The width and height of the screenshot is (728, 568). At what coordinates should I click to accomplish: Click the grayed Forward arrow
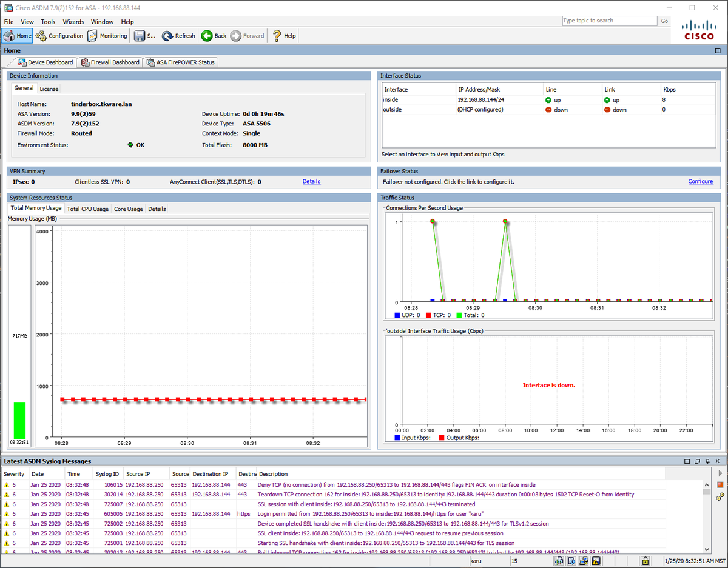[x=236, y=36]
